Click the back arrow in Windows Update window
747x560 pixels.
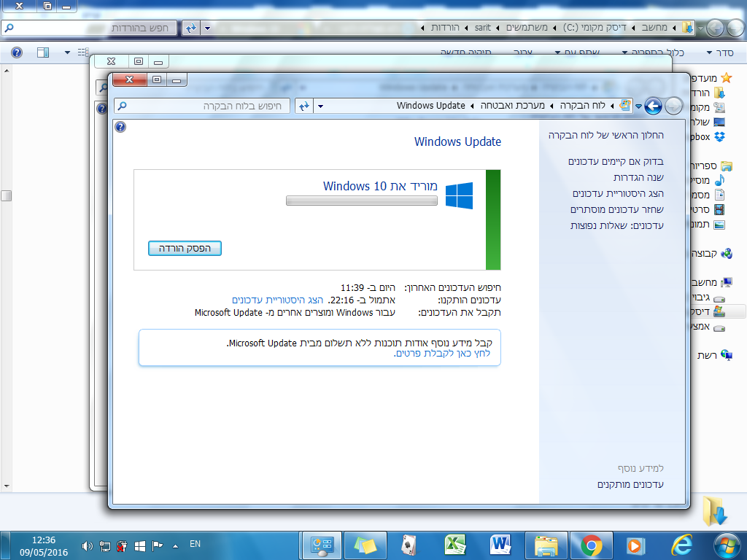[x=653, y=106]
